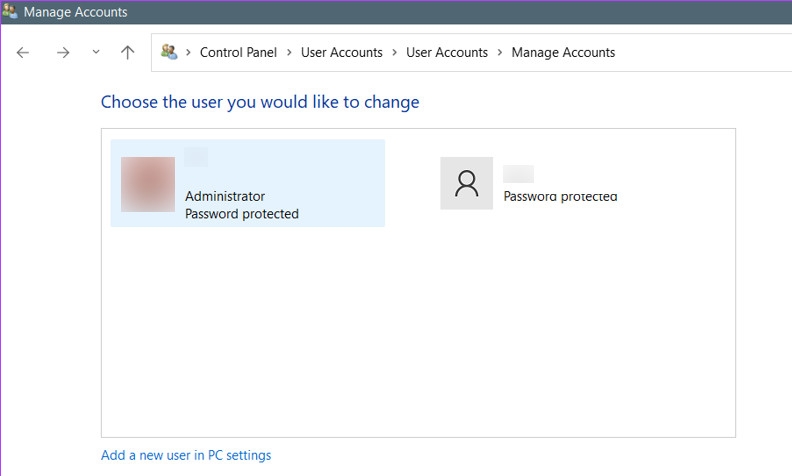Click the forward navigation arrow
This screenshot has width=792, height=476.
click(63, 53)
